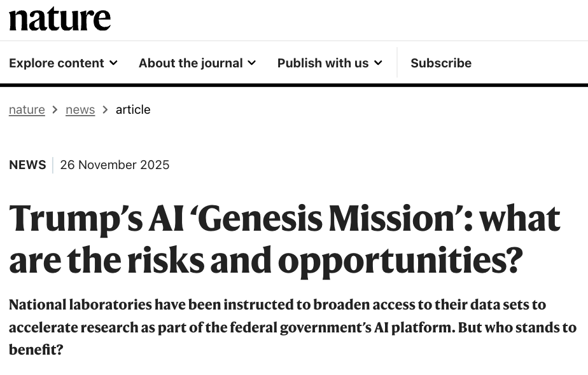Viewport: 588px width, 375px height.
Task: Click the Nature logo
Action: click(60, 19)
